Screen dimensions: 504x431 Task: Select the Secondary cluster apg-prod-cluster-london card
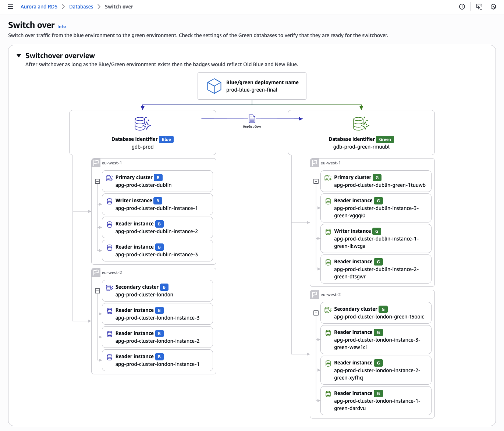(x=157, y=291)
